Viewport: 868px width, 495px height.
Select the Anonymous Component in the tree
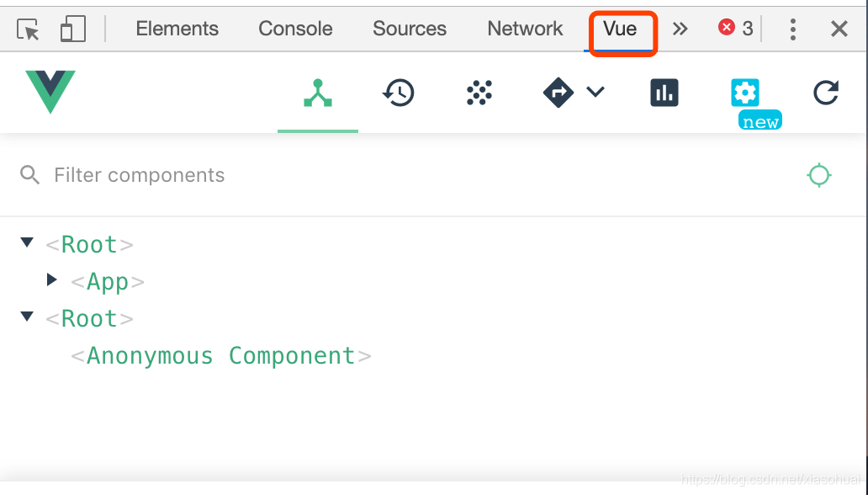220,355
